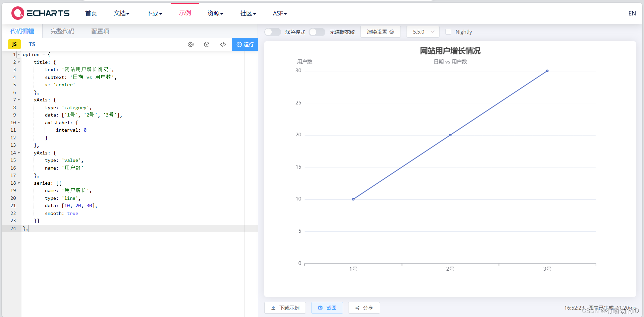644x317 pixels.
Task: Click y-axis name 用户数 label
Action: coord(305,61)
